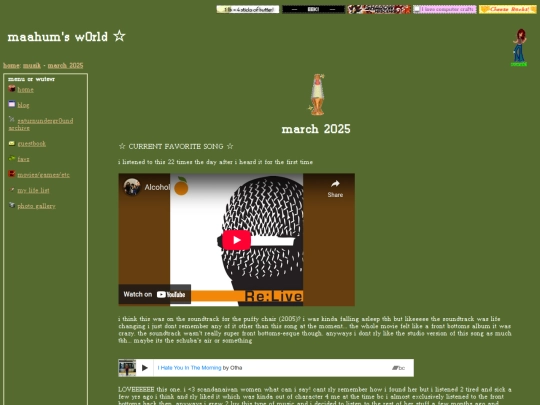Click the dancing girl pixel doll
The height and width of the screenshot is (405, 540).
(519, 48)
